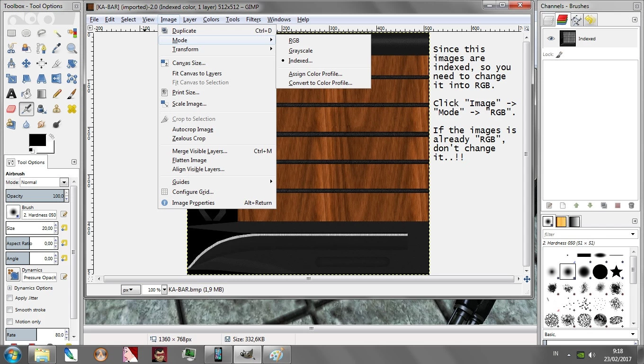
Task: Select the Flip tool
Action: click(x=57, y=79)
